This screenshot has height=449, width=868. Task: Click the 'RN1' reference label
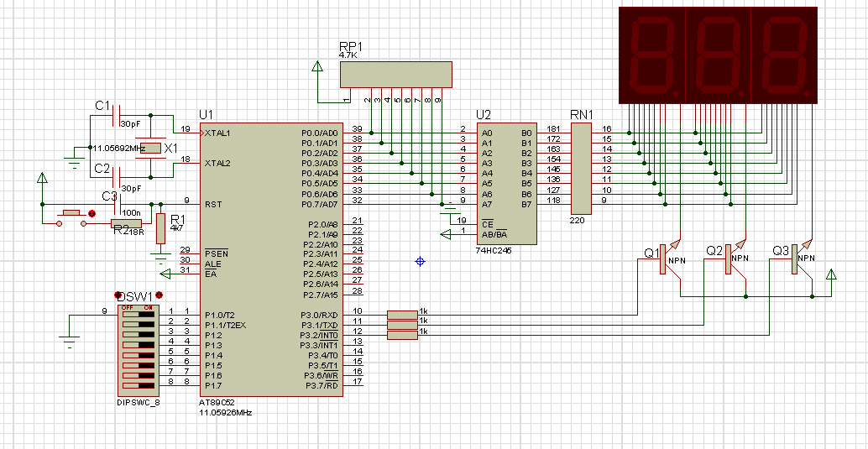click(582, 115)
